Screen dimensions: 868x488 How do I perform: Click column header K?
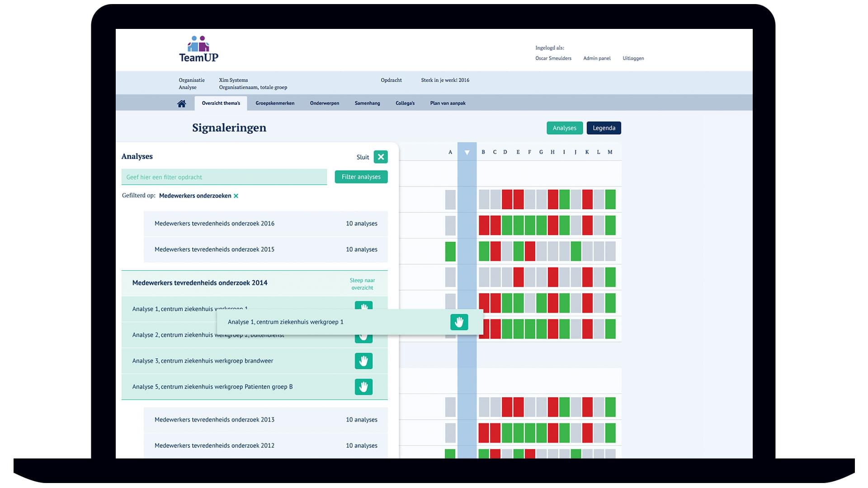click(587, 152)
